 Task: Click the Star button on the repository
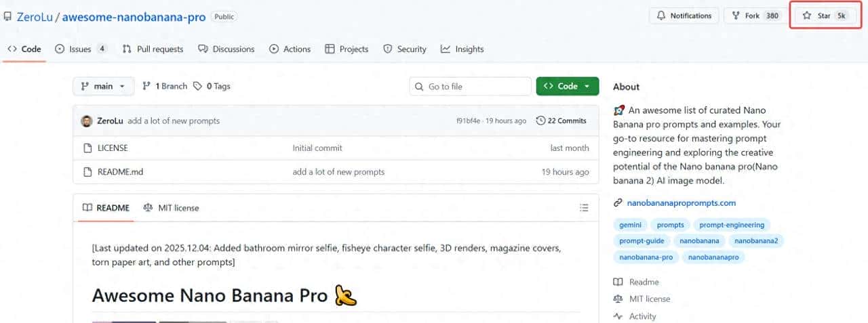[x=824, y=16]
